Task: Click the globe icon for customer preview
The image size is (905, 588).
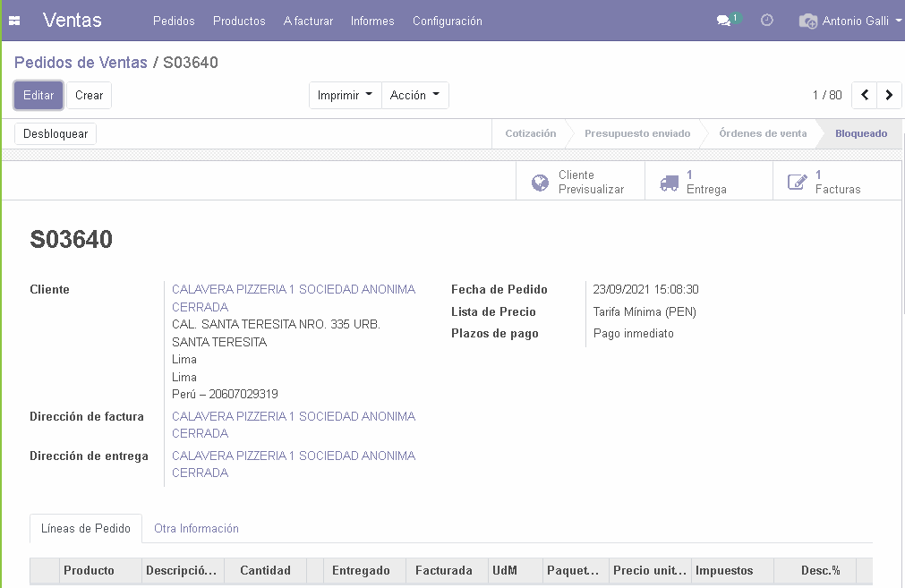Action: pos(540,183)
